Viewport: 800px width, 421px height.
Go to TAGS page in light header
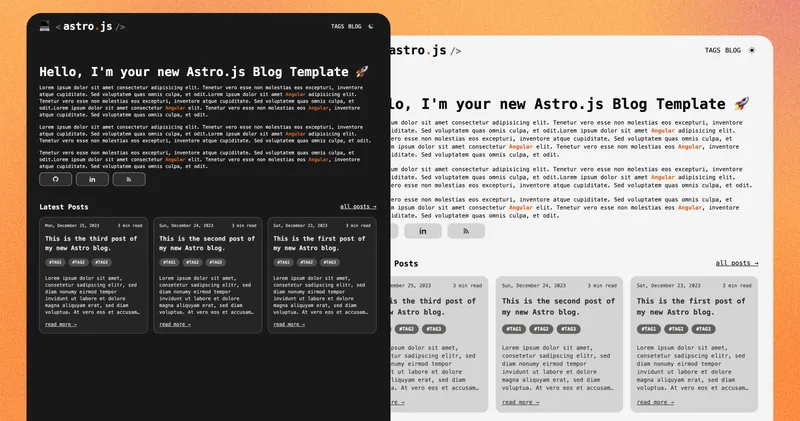point(713,49)
